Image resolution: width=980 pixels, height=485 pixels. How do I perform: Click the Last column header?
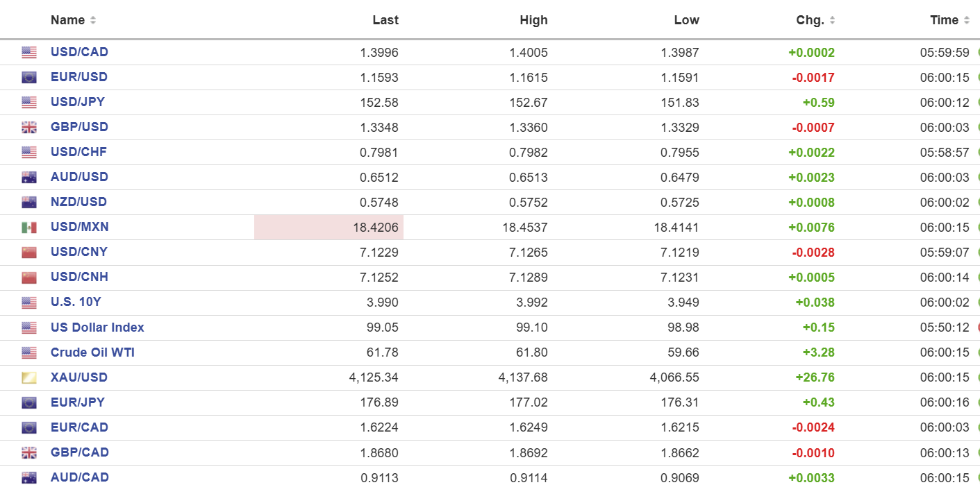tap(385, 20)
